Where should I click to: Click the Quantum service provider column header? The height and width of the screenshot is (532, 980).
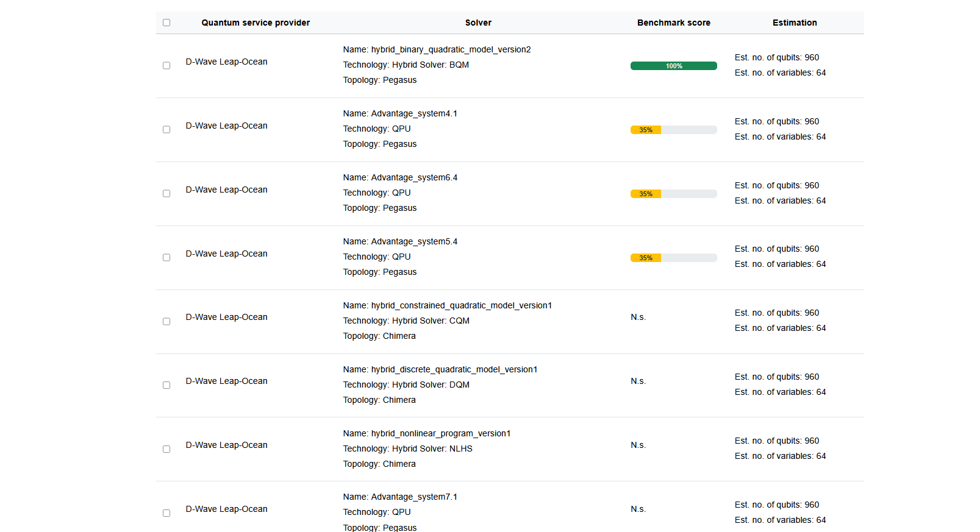(256, 23)
